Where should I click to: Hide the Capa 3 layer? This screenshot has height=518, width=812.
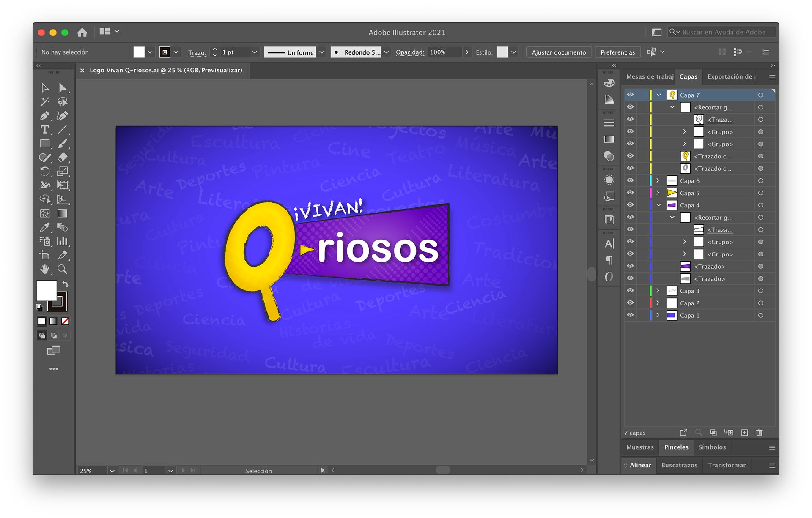coord(630,291)
